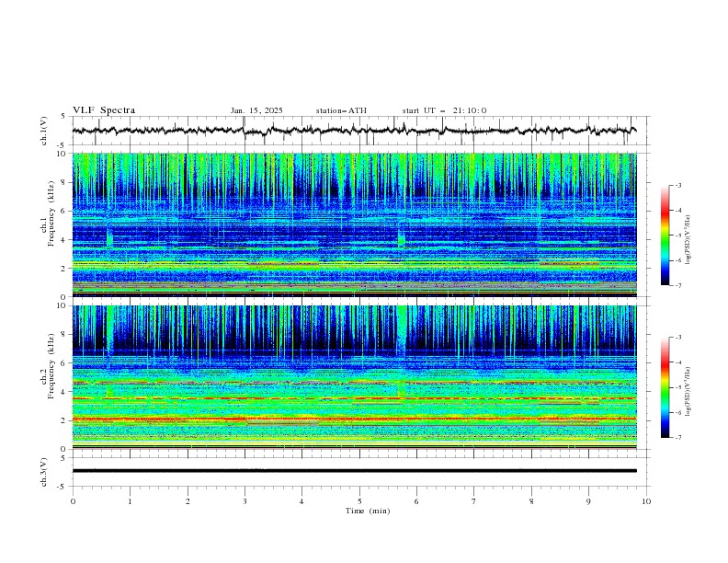Click the "4" kHz tick on ch.1 frequency axis

pyautogui.click(x=65, y=240)
